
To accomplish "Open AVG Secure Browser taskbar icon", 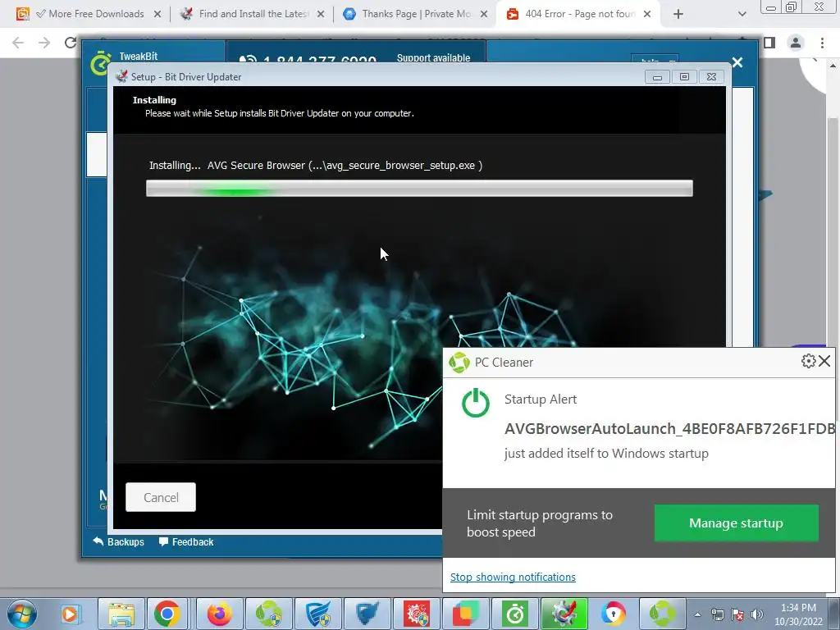I will coord(614,614).
